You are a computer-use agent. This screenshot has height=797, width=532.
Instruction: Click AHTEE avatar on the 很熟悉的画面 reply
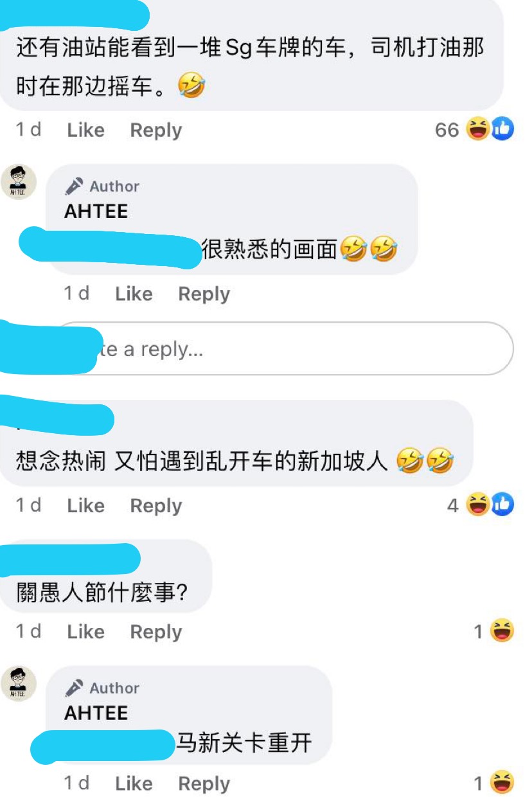(x=22, y=181)
